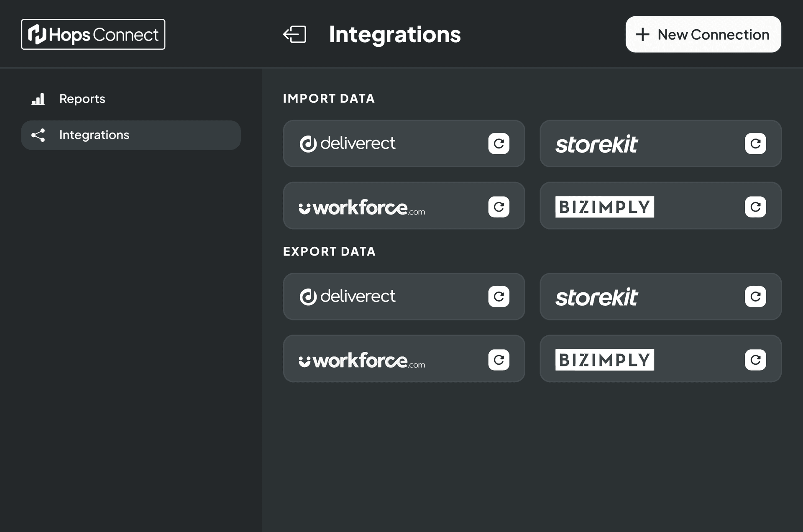
Task: Open the Workforce.com card under Import Data
Action: click(404, 205)
